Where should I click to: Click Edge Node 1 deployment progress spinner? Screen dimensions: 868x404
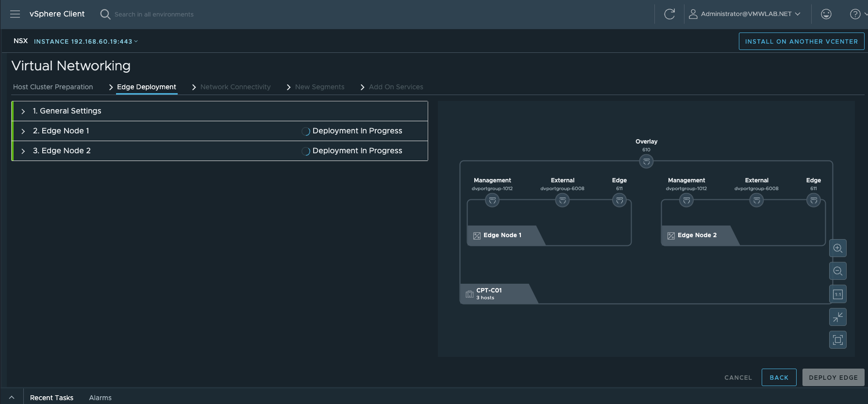(306, 131)
